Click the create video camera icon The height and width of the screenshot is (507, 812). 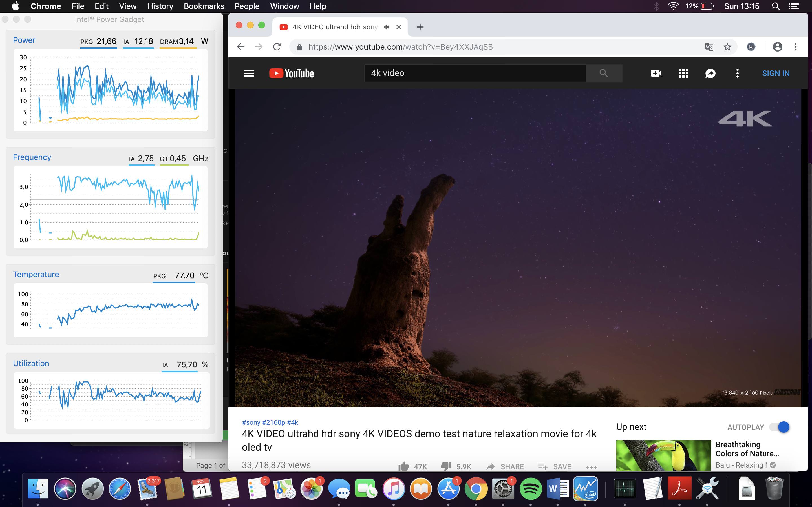point(656,73)
